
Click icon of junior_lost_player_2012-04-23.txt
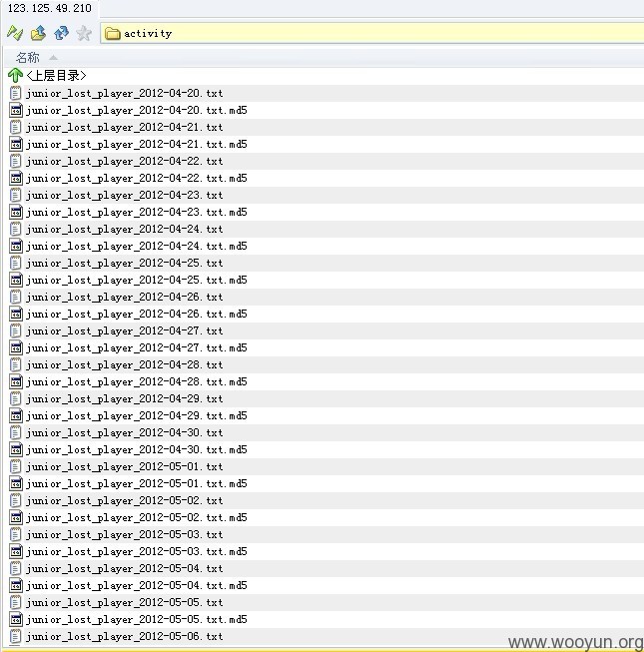click(15, 195)
